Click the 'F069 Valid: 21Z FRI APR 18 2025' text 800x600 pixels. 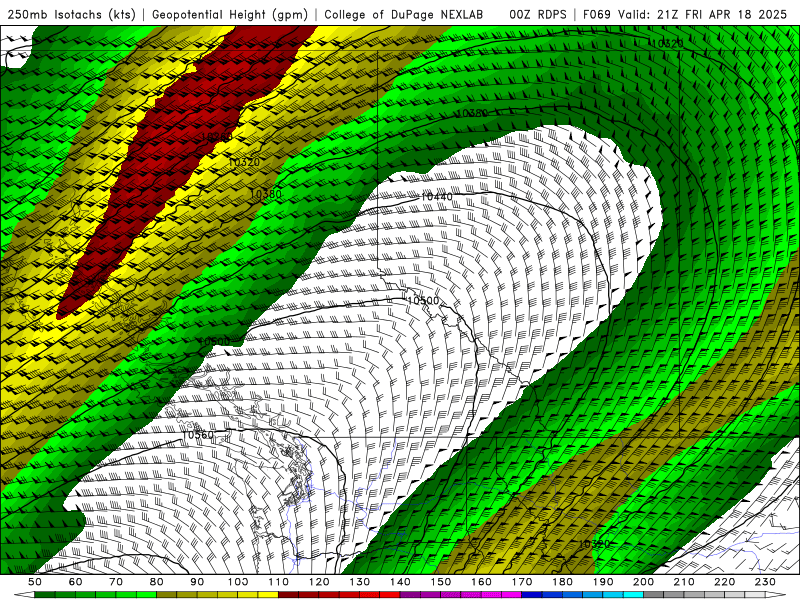[x=685, y=14]
